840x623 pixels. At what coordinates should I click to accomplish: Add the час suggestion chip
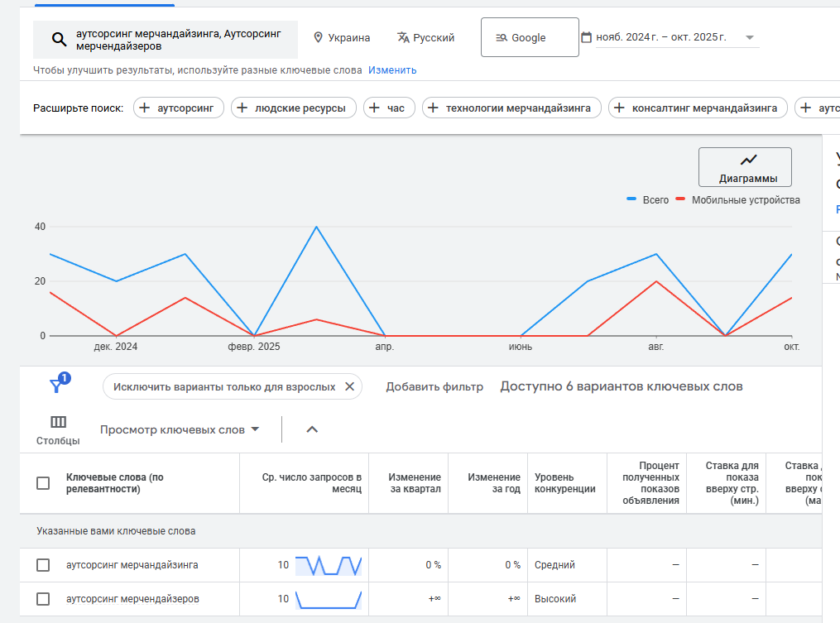tap(389, 108)
